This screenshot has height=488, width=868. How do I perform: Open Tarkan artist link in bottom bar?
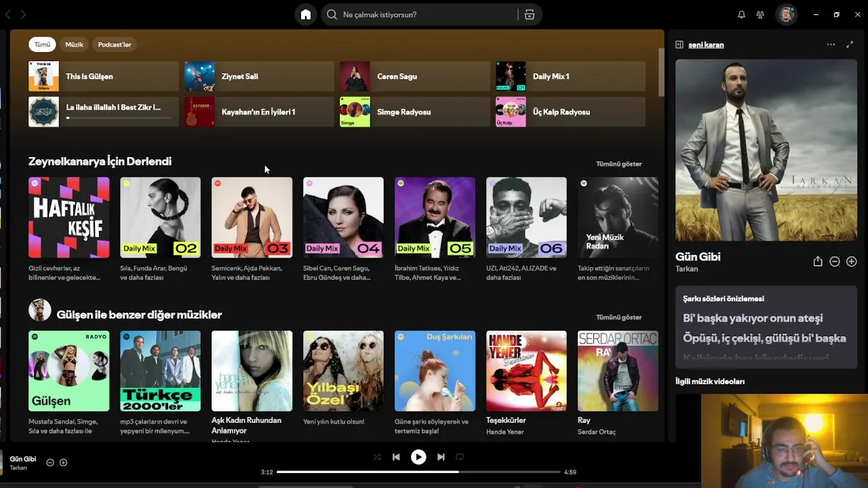18,468
